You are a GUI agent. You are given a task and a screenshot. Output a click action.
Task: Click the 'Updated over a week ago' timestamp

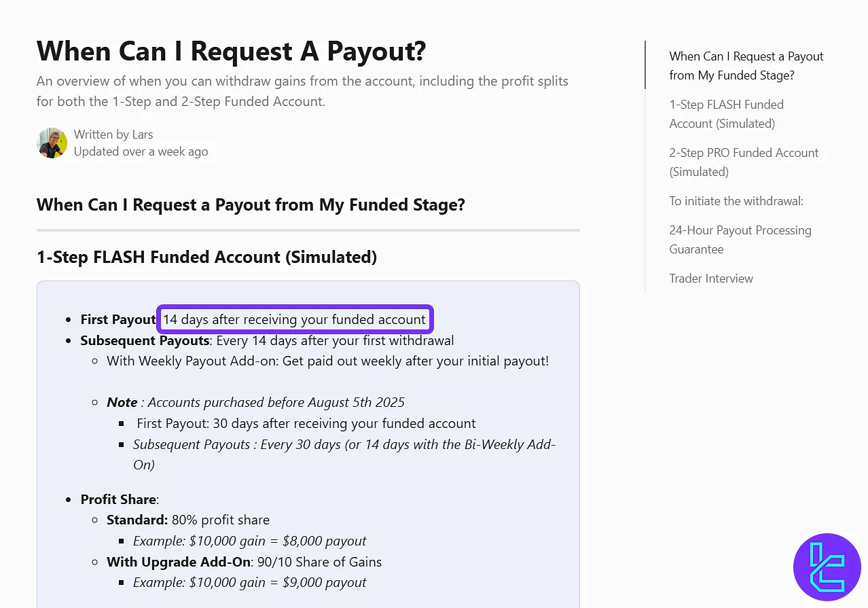(141, 151)
